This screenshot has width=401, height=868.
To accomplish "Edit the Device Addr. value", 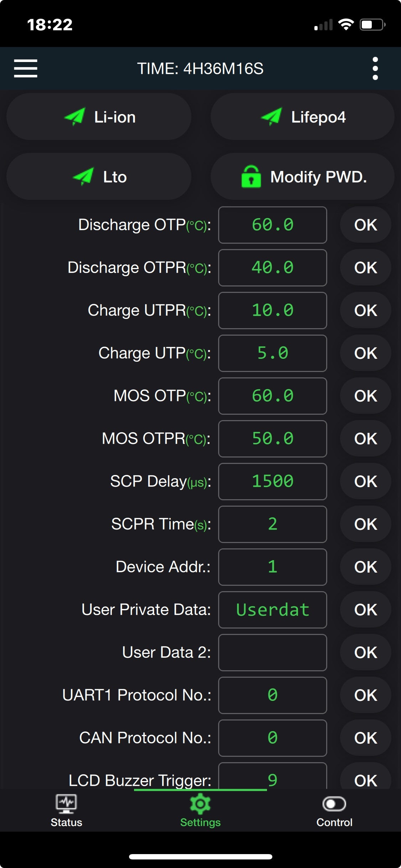I will point(272,567).
